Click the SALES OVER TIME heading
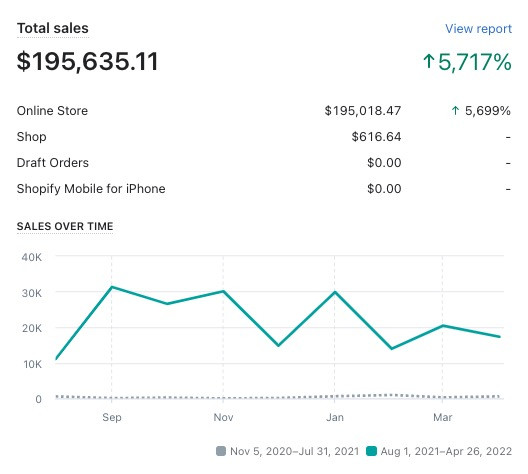The width and height of the screenshot is (528, 474). point(65,226)
